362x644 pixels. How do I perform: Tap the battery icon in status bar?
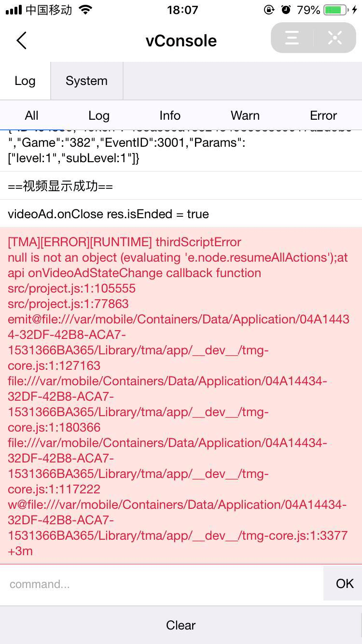click(336, 10)
